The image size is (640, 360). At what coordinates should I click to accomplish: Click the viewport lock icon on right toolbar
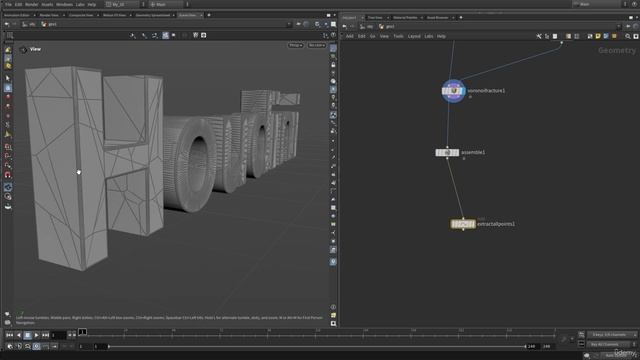point(333,65)
